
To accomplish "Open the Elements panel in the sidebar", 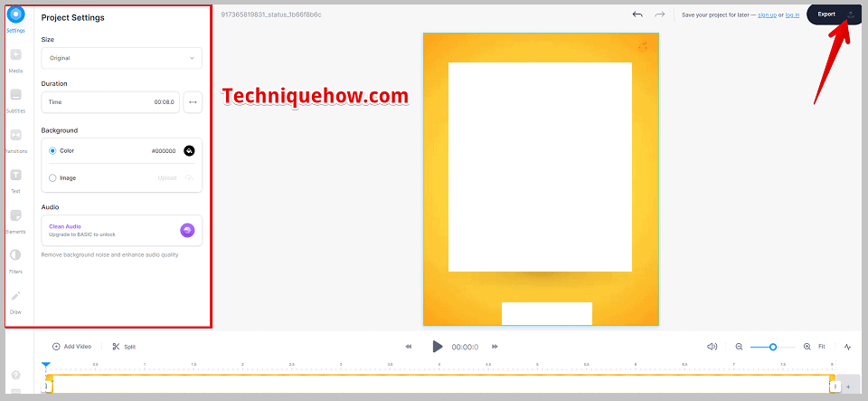I will pos(16,221).
